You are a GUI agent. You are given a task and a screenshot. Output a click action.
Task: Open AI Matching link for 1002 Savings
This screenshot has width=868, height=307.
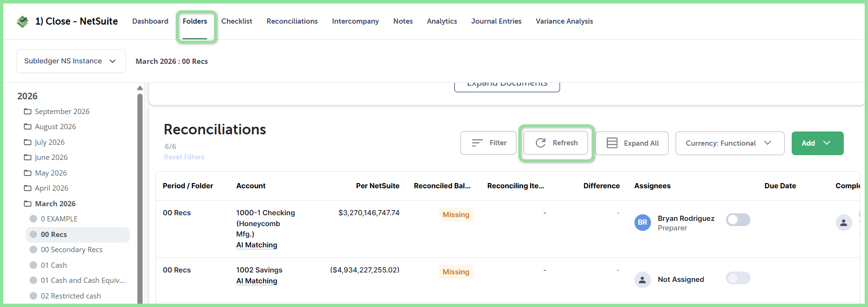click(x=257, y=281)
